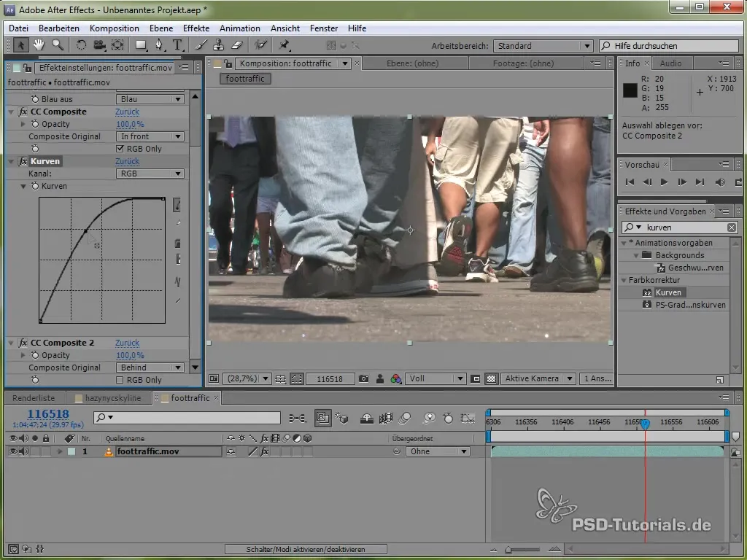Toggle motion blur icon in timeline
Image resolution: width=747 pixels, height=560 pixels.
[x=405, y=418]
